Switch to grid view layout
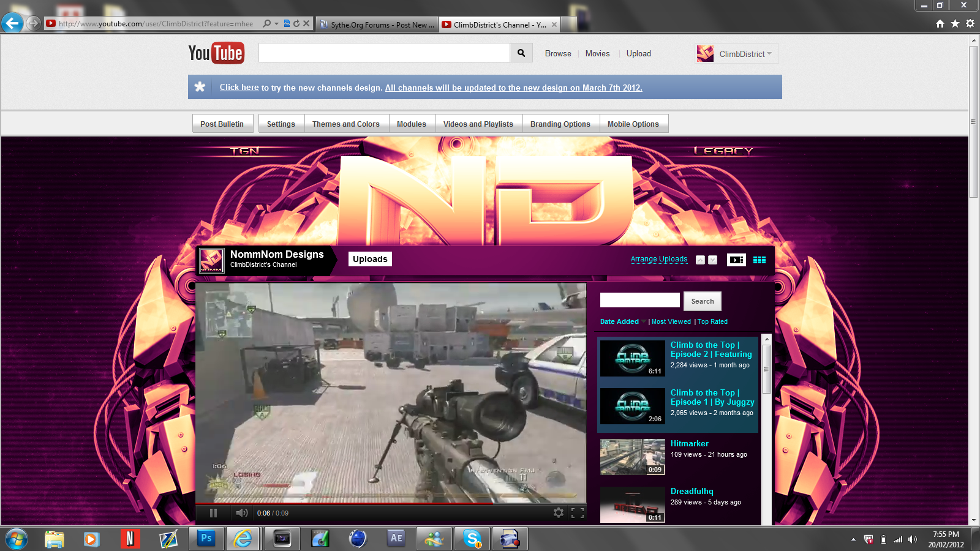This screenshot has height=551, width=980. pyautogui.click(x=759, y=260)
